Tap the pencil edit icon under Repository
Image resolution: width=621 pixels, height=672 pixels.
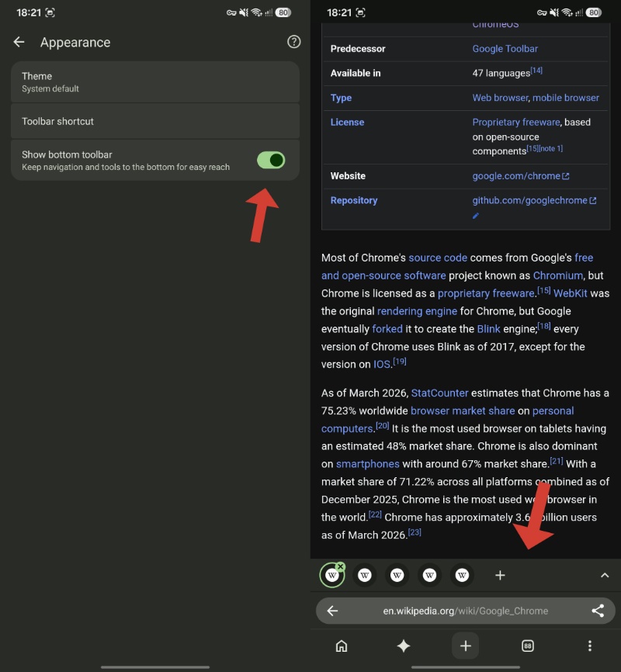(476, 216)
